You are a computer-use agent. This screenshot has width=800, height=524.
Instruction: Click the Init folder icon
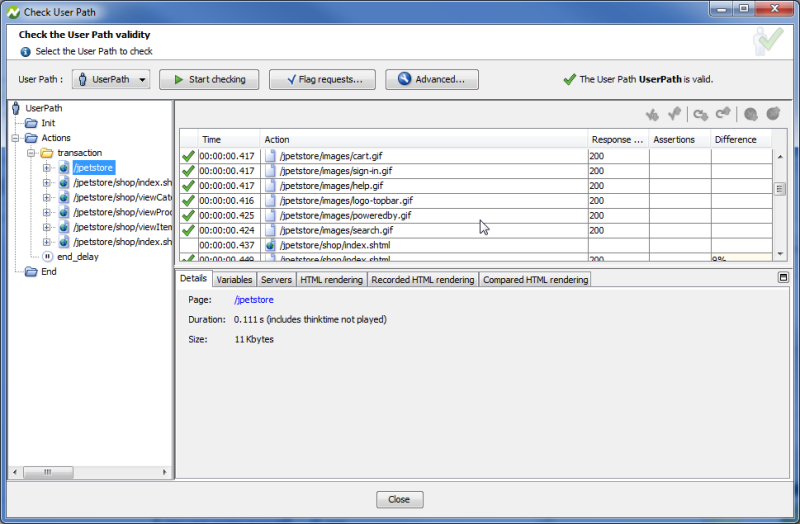[31, 123]
